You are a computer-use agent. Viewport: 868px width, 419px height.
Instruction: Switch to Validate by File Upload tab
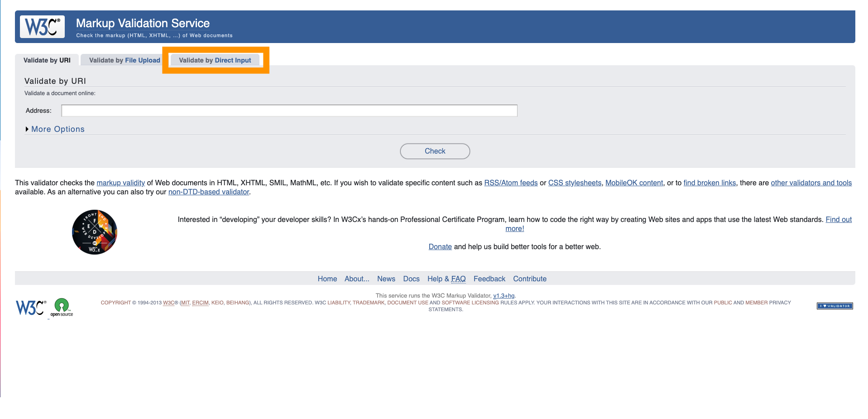coord(125,60)
